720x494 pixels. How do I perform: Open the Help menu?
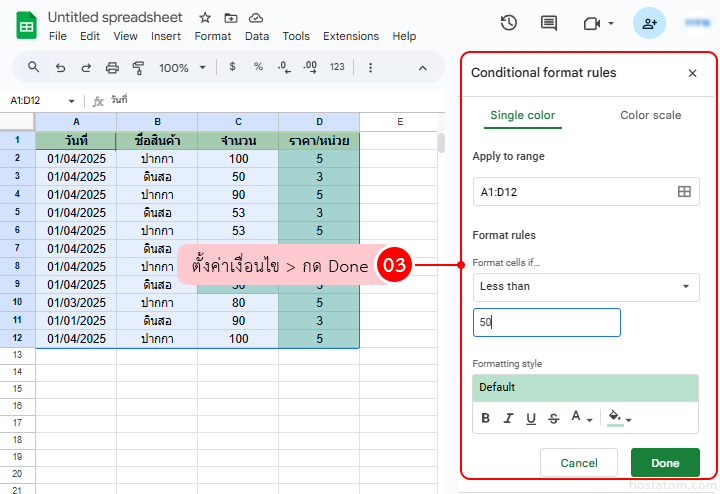(x=404, y=36)
